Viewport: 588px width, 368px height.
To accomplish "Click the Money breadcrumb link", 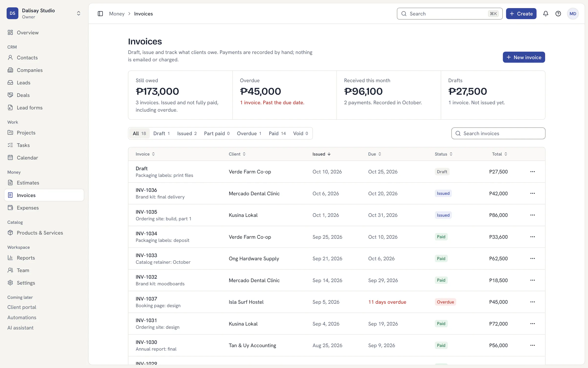I will pyautogui.click(x=117, y=14).
